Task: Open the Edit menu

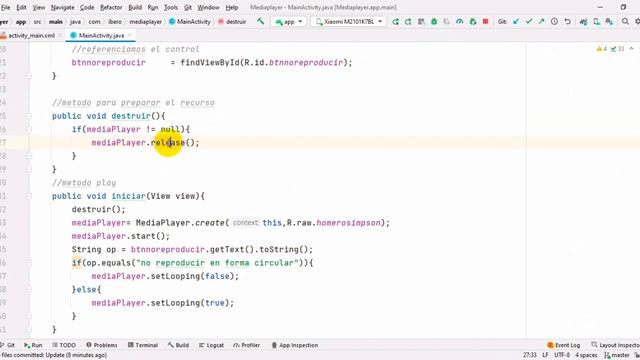Action: (x=21, y=7)
